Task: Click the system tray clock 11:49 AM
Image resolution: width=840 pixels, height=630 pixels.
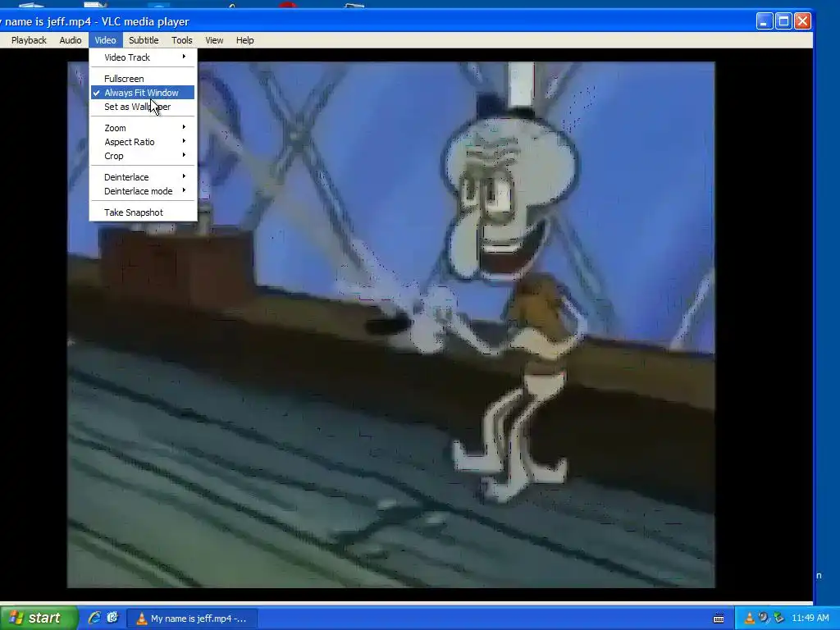Action: (x=810, y=619)
